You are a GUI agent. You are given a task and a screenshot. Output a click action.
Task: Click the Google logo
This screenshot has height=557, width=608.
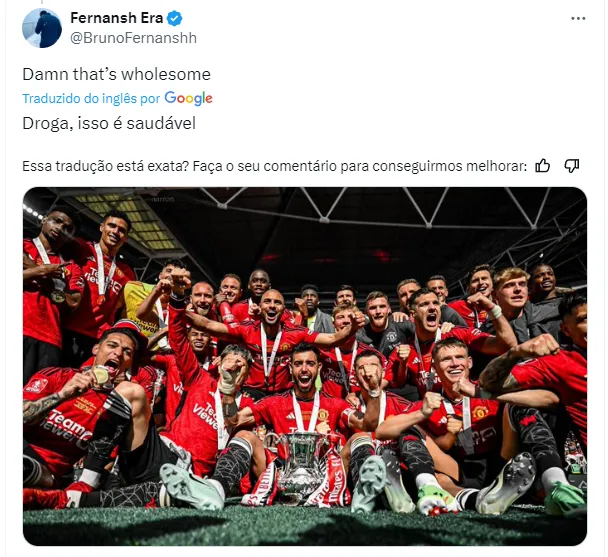click(188, 99)
